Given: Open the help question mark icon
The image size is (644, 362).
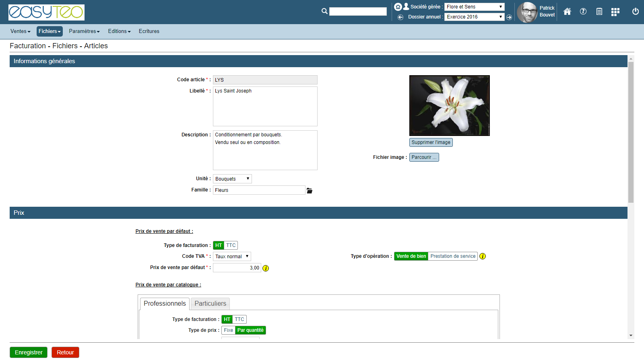Looking at the screenshot, I should coord(583,12).
